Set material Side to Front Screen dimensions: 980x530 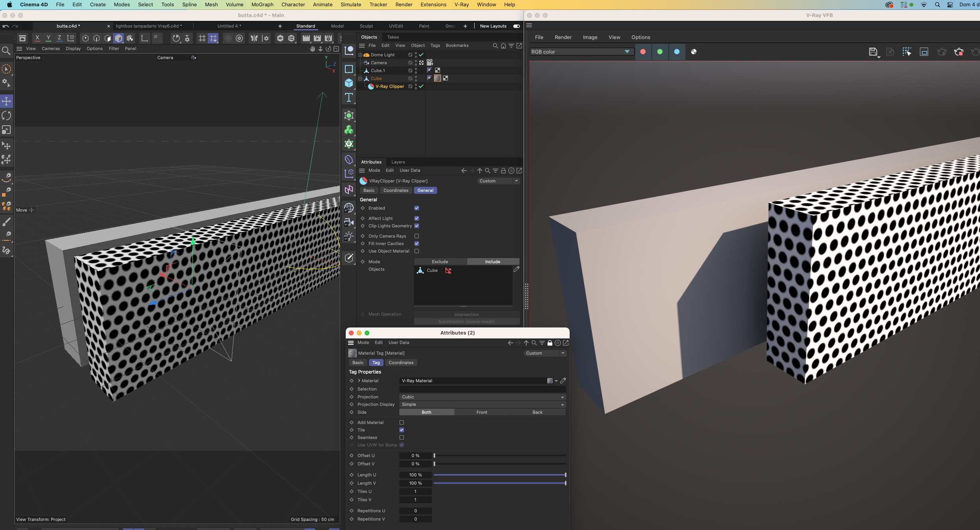[x=482, y=412]
